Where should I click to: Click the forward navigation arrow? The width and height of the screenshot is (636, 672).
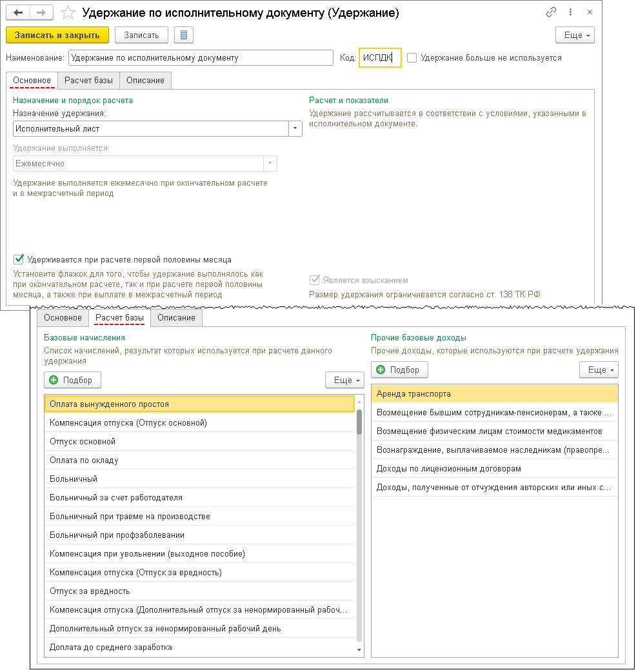pos(41,13)
